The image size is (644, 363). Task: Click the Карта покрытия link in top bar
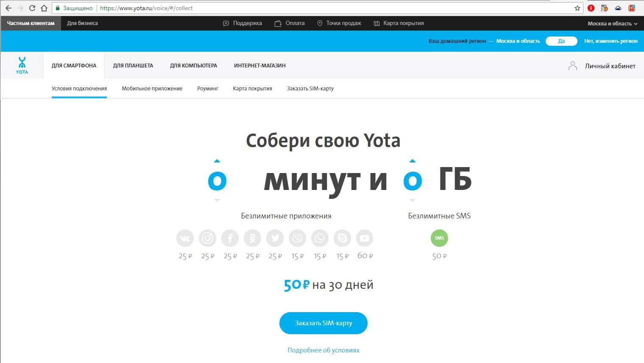(404, 23)
